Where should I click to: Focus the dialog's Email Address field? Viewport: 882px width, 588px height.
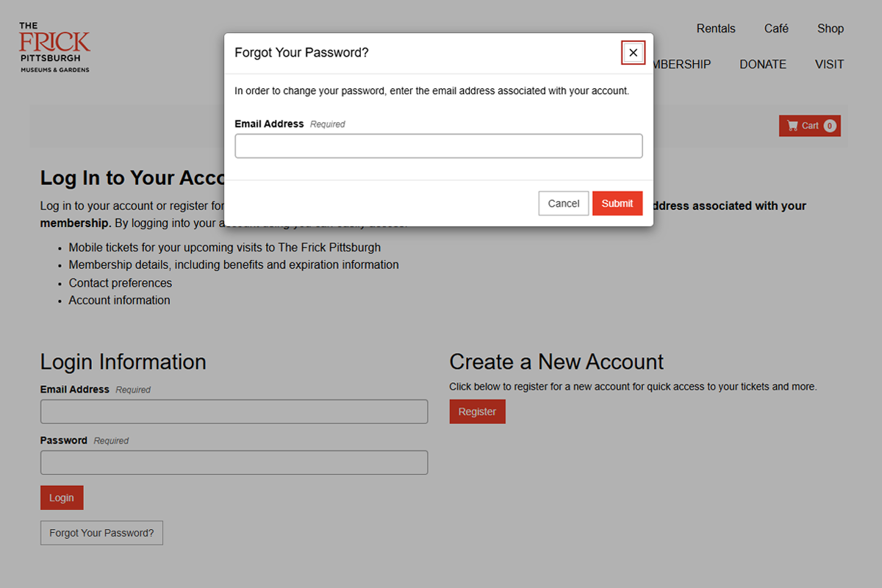(438, 146)
